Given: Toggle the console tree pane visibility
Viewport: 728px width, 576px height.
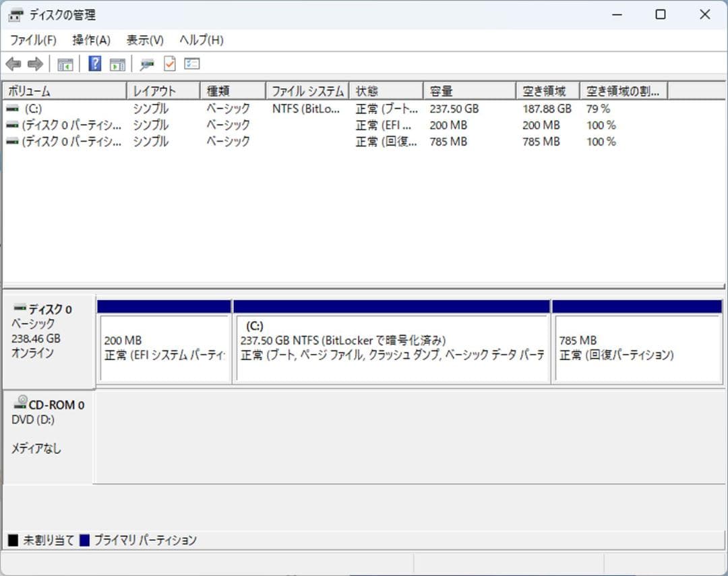Looking at the screenshot, I should pyautogui.click(x=65, y=63).
